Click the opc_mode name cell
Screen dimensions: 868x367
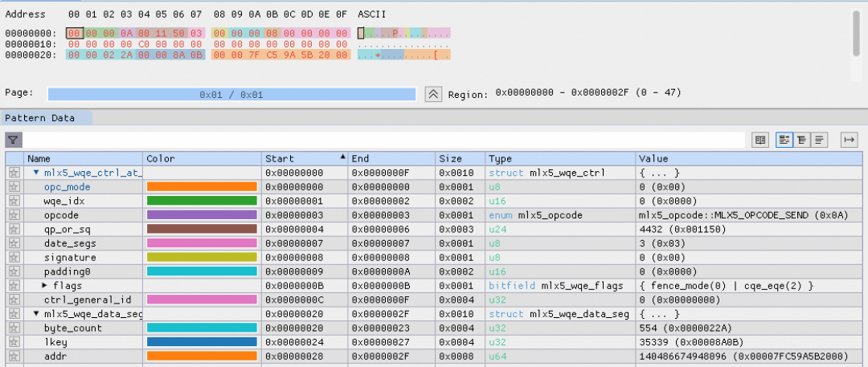[x=67, y=187]
